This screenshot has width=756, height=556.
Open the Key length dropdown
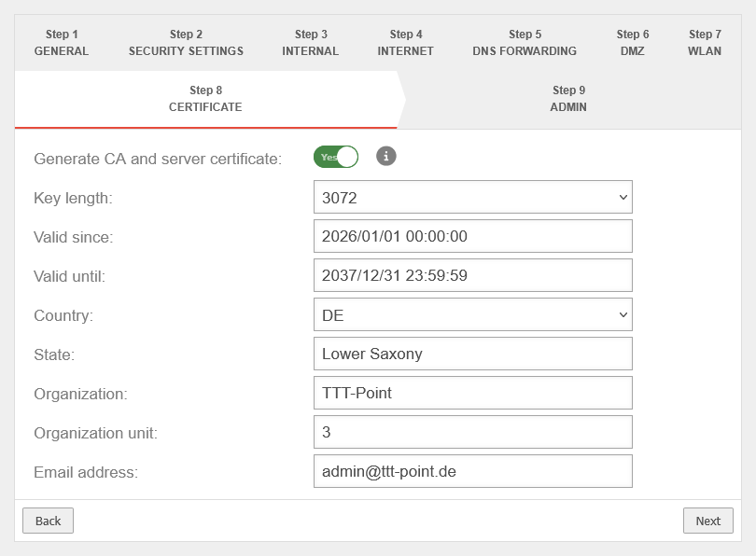pos(472,197)
